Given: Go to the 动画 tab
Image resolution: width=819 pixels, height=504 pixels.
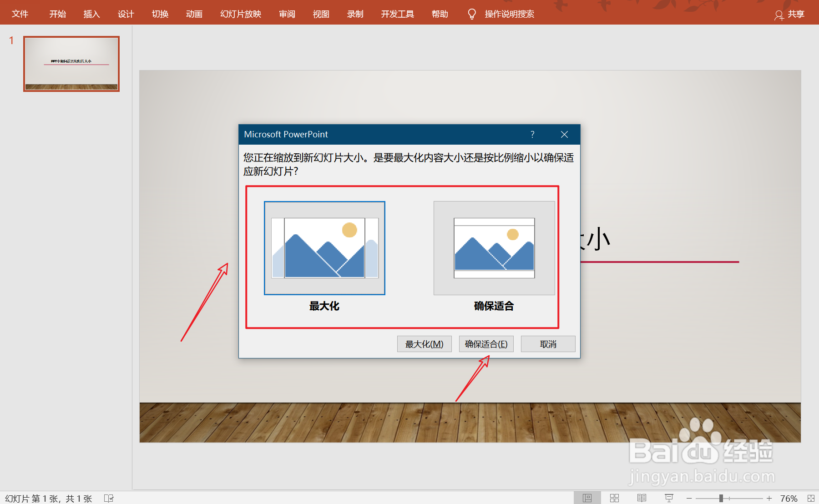Looking at the screenshot, I should (194, 14).
